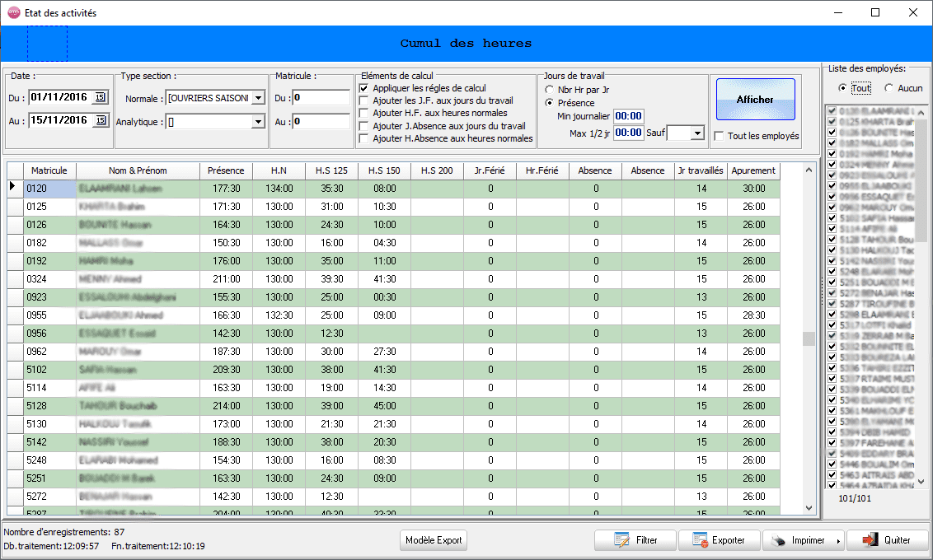Click the dashed placeholder box in blue header

click(x=47, y=44)
